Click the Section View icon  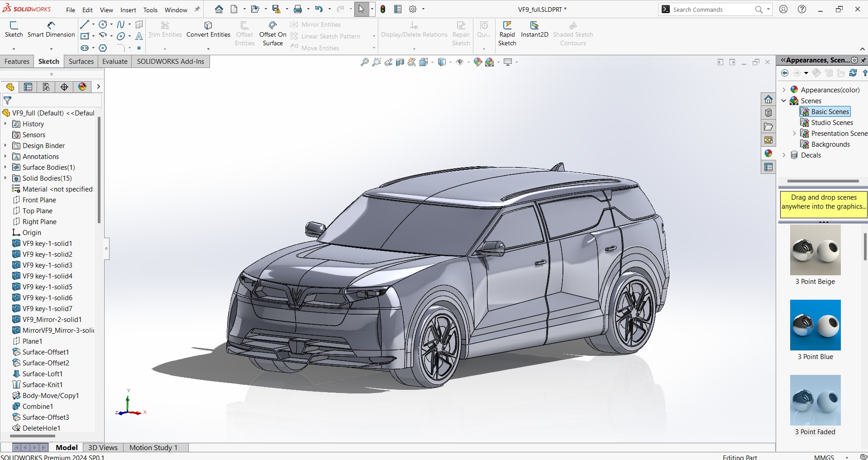click(x=400, y=62)
